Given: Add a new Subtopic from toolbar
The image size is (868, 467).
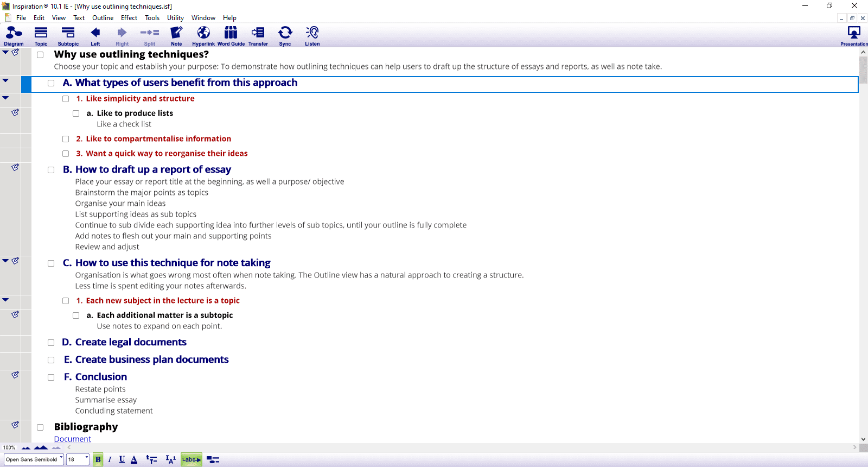Looking at the screenshot, I should pos(68,36).
